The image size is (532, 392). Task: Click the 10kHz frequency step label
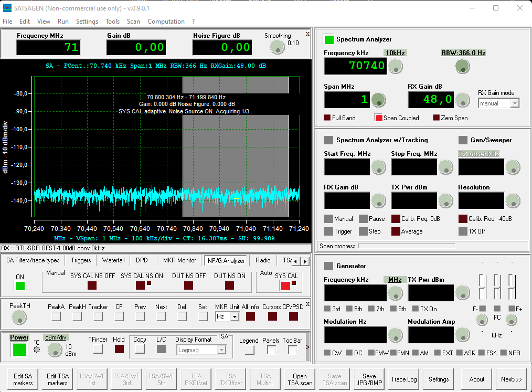(x=395, y=53)
